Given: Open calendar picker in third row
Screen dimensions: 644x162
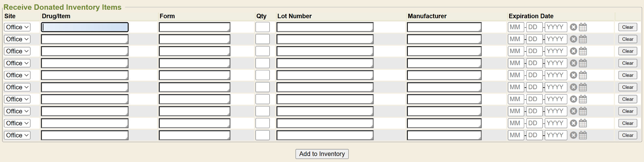Looking at the screenshot, I should tap(583, 51).
